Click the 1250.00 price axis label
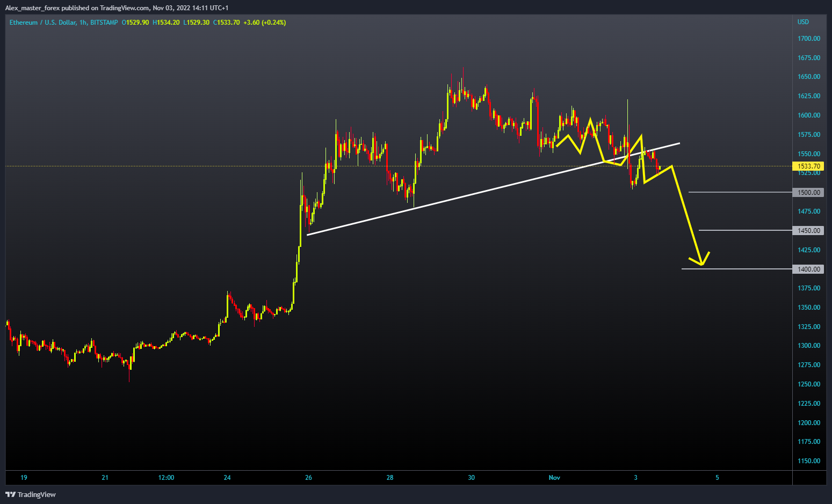Viewport: 832px width, 504px height. pos(809,384)
